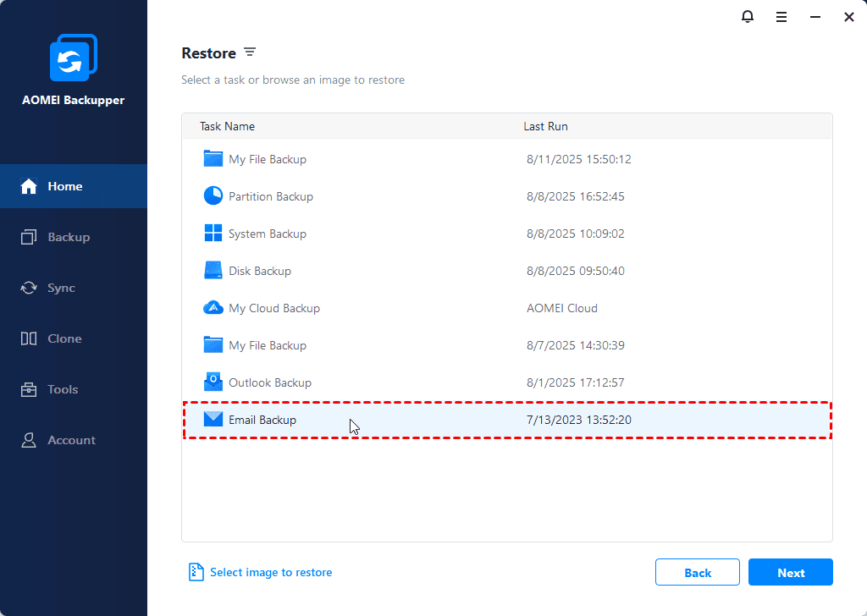Click the Next button
Image resolution: width=867 pixels, height=616 pixels.
tap(790, 573)
